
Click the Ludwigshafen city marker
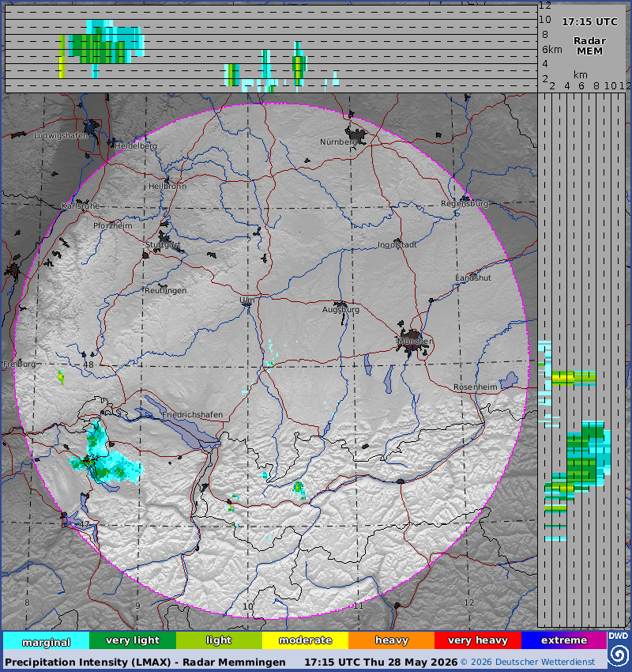point(92,129)
